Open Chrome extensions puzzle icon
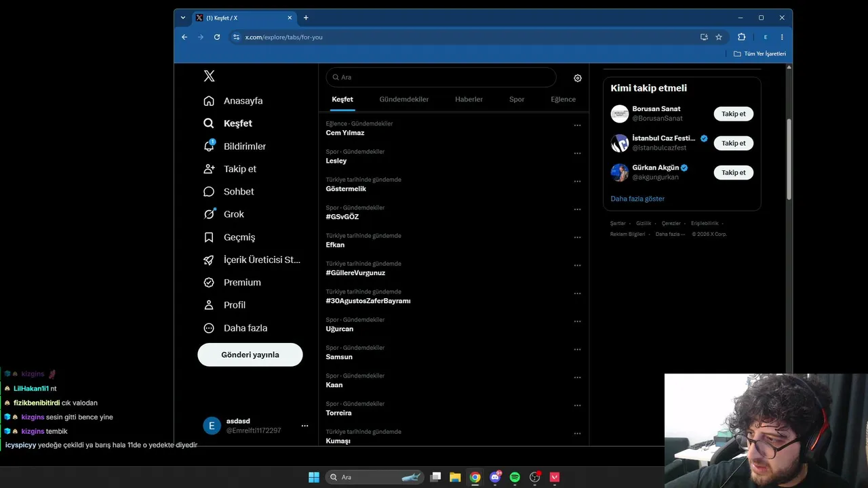This screenshot has width=868, height=488. 741,37
